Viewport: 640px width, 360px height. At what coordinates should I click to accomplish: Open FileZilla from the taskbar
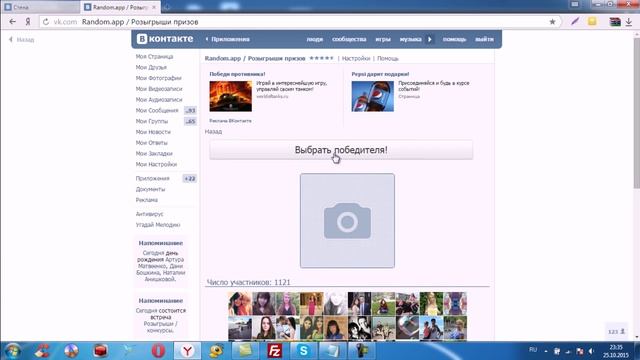275,351
